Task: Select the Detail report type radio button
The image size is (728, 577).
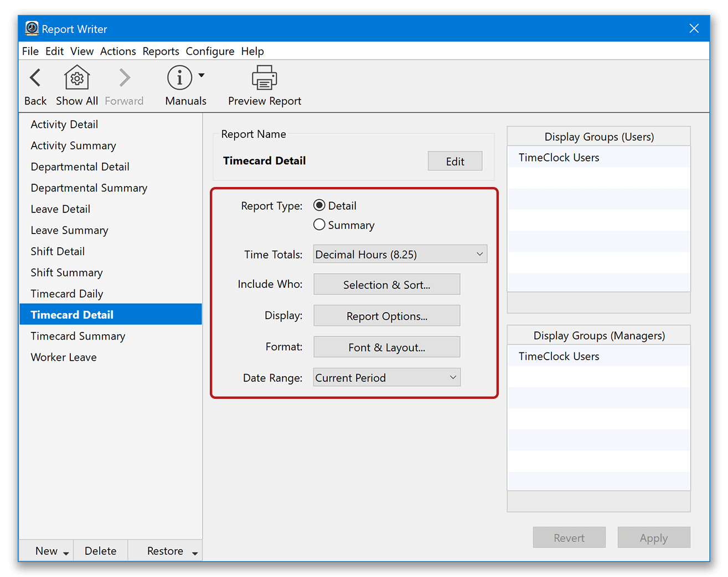Action: pos(319,205)
